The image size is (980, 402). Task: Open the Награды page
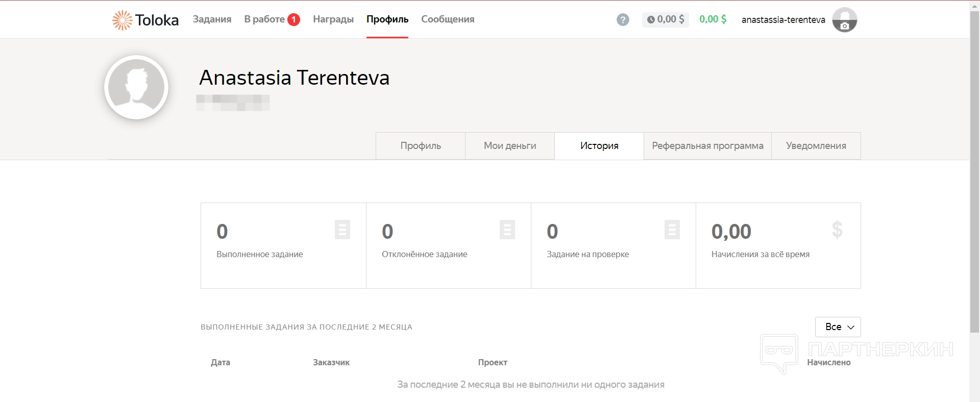pos(333,19)
